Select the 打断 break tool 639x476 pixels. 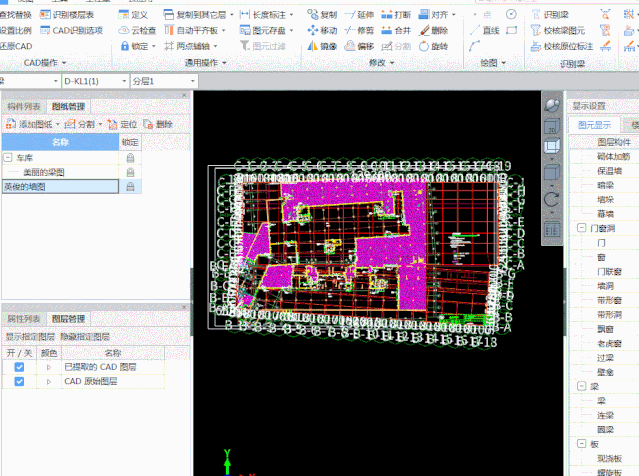396,15
